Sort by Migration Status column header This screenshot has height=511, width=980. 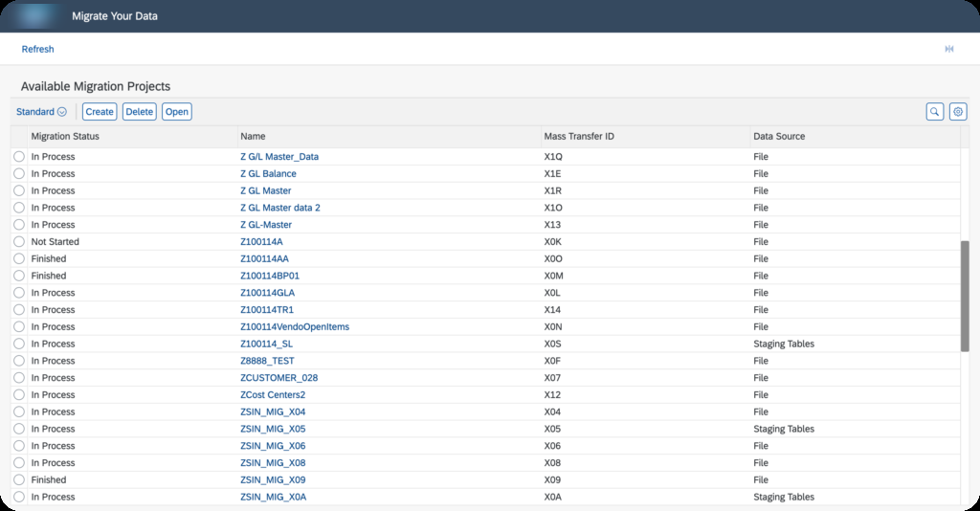pos(65,136)
